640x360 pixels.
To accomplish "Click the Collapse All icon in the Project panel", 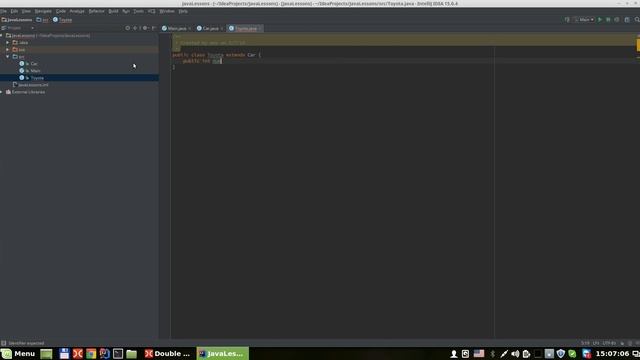I will point(136,28).
